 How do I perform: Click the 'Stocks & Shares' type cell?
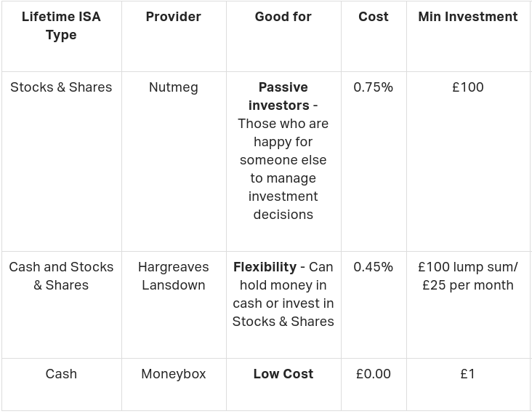coord(61,87)
